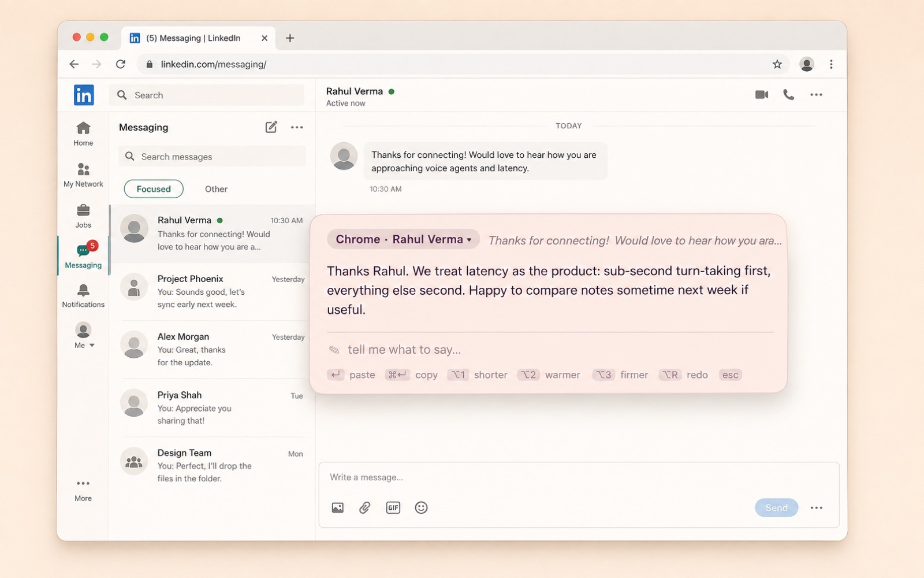The width and height of the screenshot is (924, 578).
Task: Switch to the Other inbox tab
Action: click(x=216, y=189)
